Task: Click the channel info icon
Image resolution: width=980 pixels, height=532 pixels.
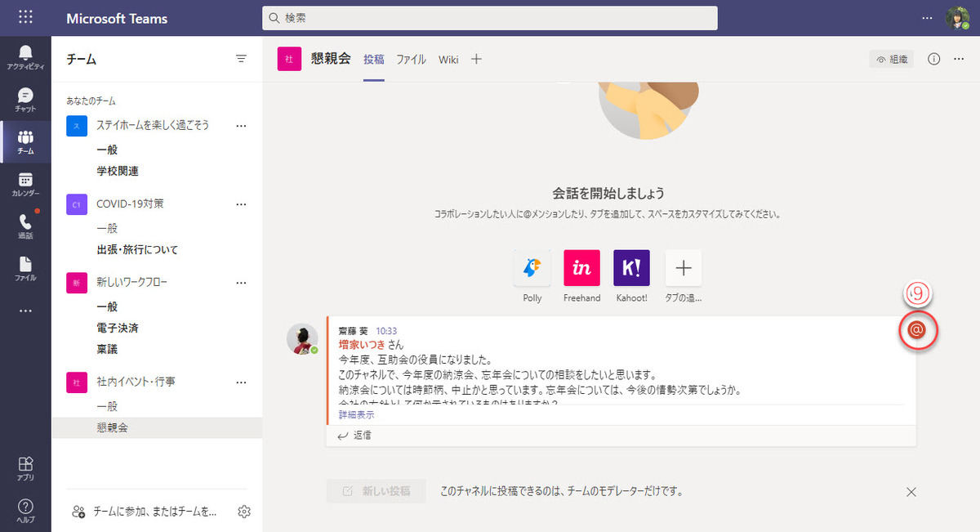Action: click(x=935, y=59)
